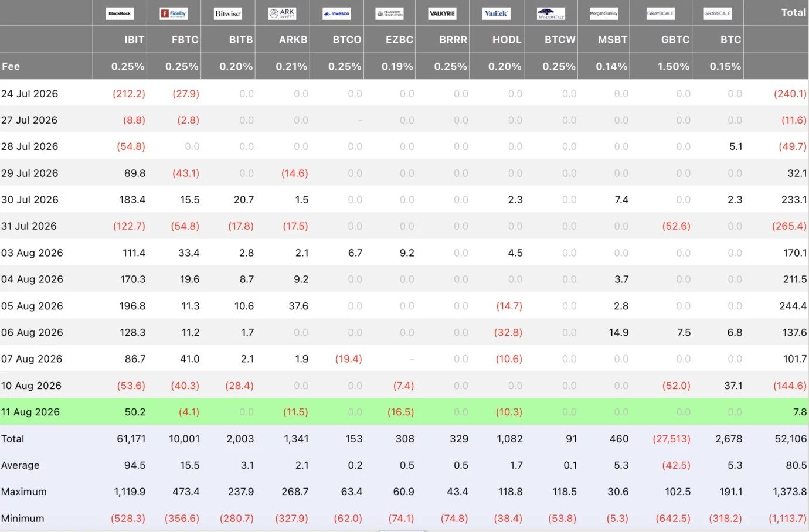Select the 1,373.8 maximum total
Screen dimensions: 809x532
click(x=790, y=492)
